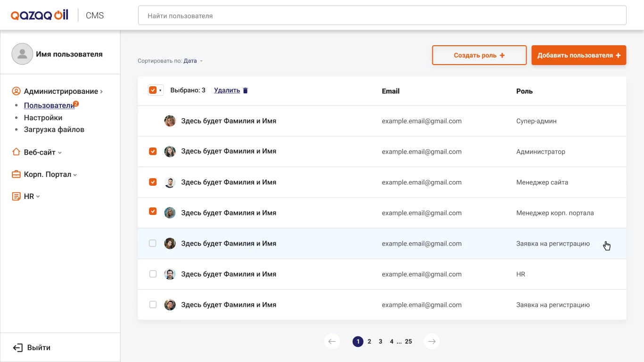Screen dimensions: 644x362
Task: Open avatar of the Менеджер сайта user
Action: [170, 182]
